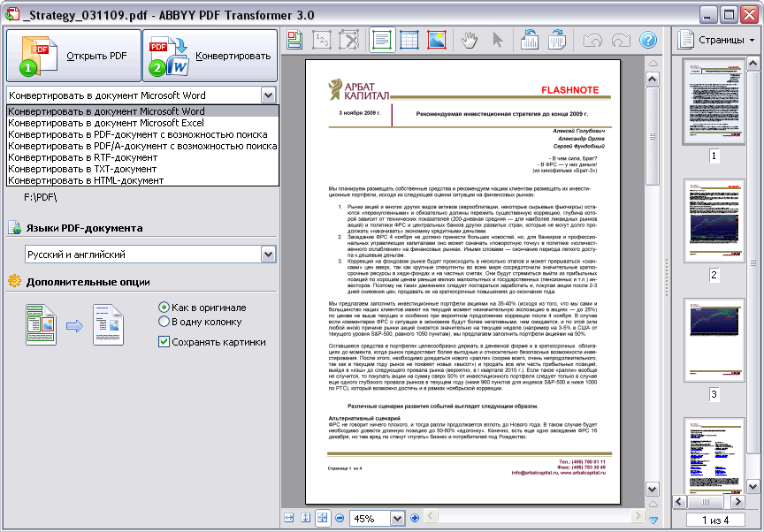Click the fit to height icon
Screen dimensions: 764x532
[305, 518]
